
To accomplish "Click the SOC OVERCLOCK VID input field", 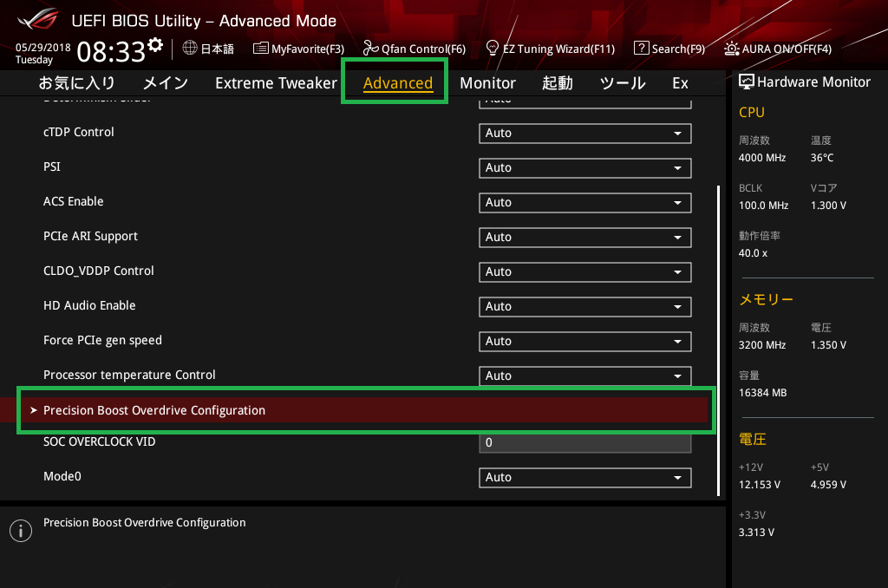I will [585, 442].
